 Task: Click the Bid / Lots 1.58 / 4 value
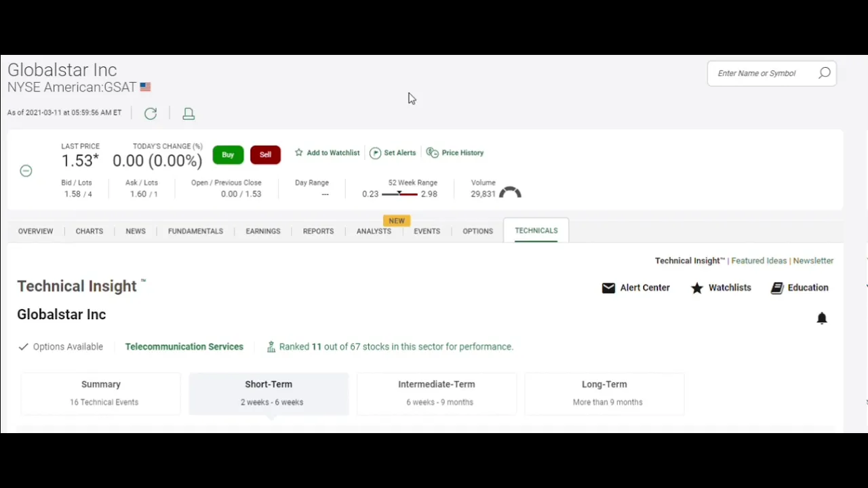click(77, 194)
